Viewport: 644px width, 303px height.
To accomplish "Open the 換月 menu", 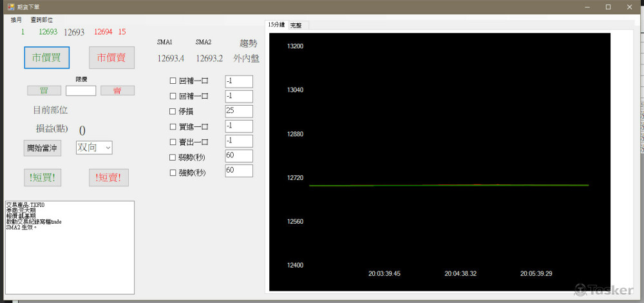I will [x=16, y=20].
